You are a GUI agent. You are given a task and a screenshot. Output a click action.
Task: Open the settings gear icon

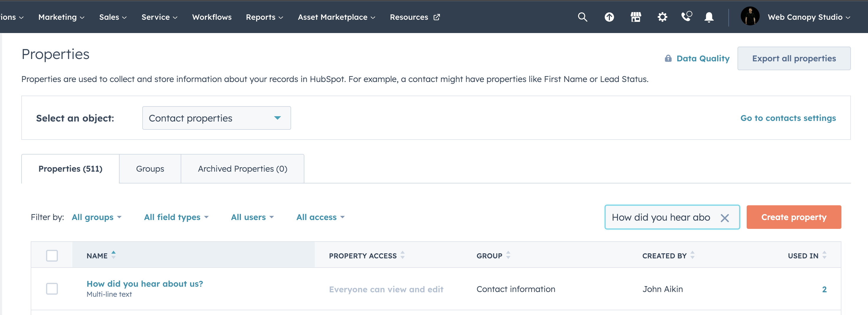point(662,17)
